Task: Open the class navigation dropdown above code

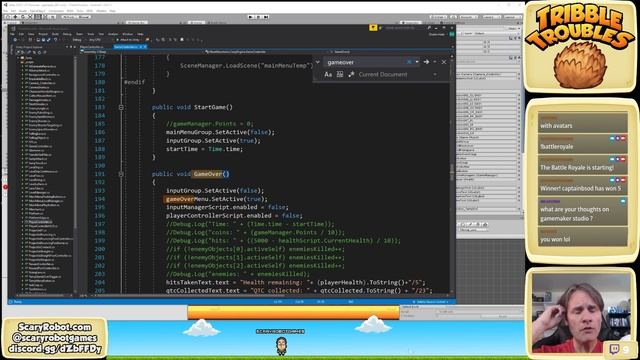Action: [x=265, y=52]
